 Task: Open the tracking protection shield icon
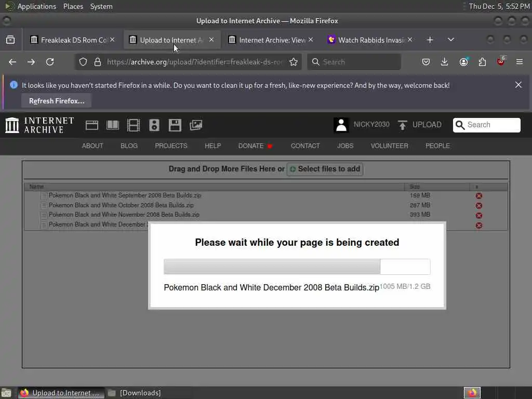83,62
